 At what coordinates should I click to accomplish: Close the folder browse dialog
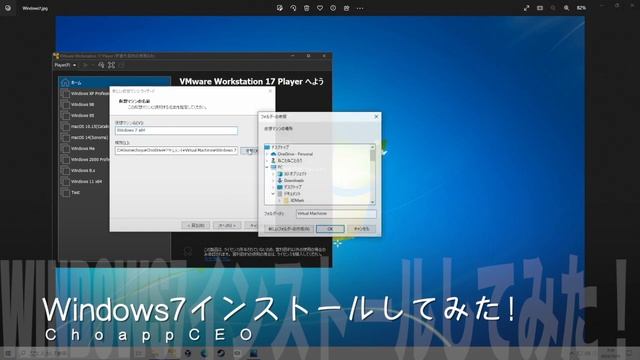click(x=376, y=117)
